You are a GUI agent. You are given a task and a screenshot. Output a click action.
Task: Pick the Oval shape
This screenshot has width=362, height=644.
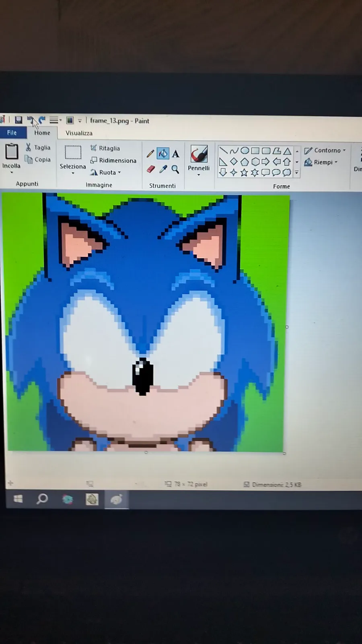(x=245, y=151)
